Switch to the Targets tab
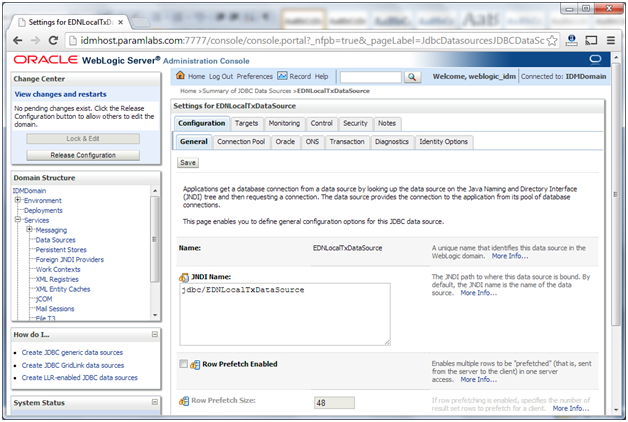Screen dimensions: 628x422 [246, 123]
